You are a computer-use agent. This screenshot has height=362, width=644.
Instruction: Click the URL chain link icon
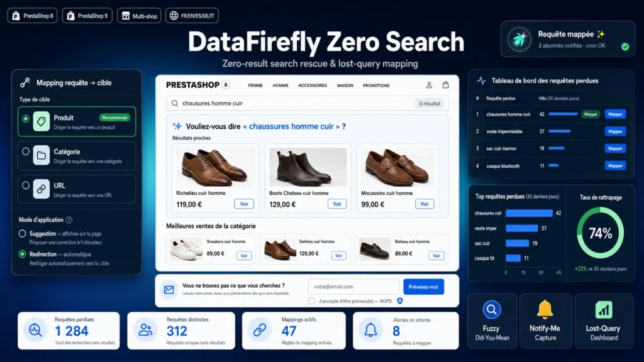click(x=42, y=189)
